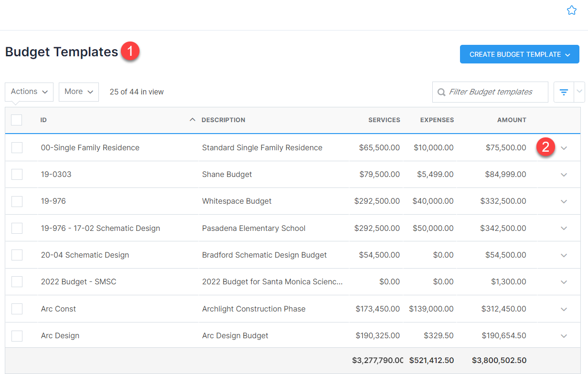Click the $3,800,502.50 total amount

tap(499, 360)
